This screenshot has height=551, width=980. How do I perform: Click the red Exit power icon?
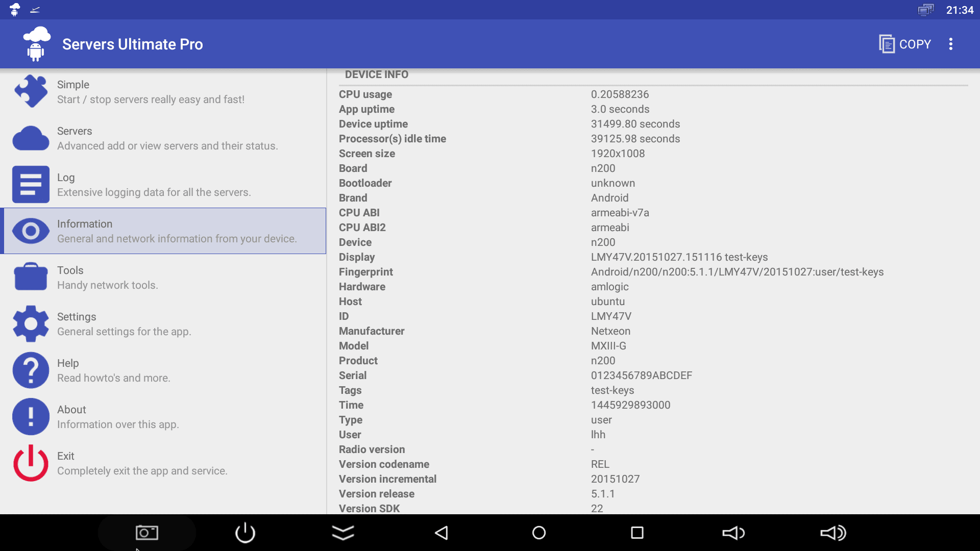click(31, 463)
